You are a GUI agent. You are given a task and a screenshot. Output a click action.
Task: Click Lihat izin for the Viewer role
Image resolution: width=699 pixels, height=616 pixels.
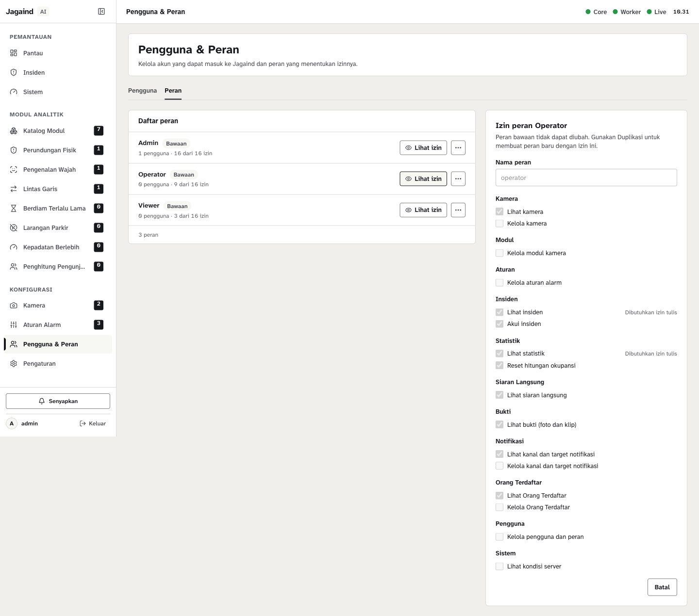pyautogui.click(x=423, y=210)
